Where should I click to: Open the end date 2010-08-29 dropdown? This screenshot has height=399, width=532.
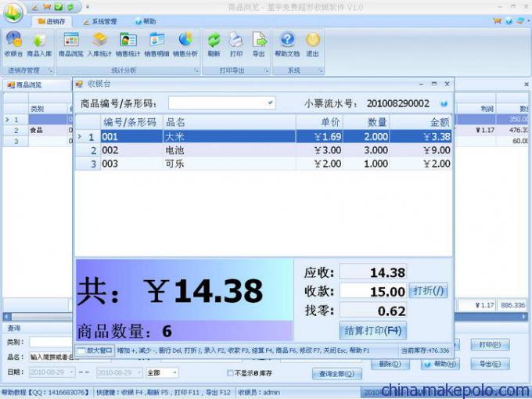coord(138,372)
